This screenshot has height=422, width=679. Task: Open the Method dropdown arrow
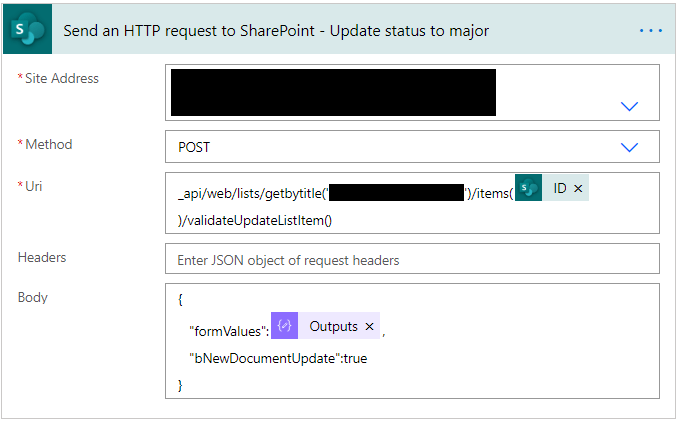click(629, 147)
